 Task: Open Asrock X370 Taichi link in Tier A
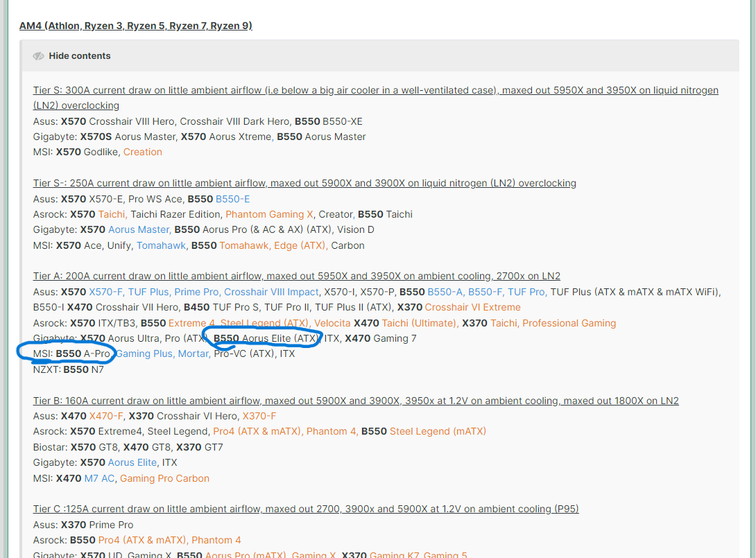pyautogui.click(x=504, y=323)
